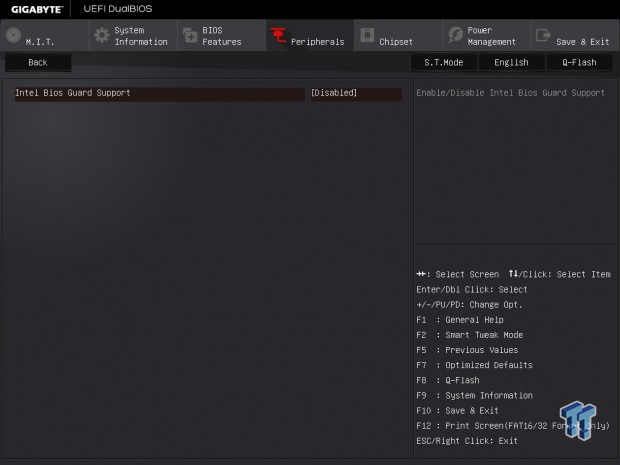Click the Power Management leaf icon
620x465 pixels.
pyautogui.click(x=456, y=35)
